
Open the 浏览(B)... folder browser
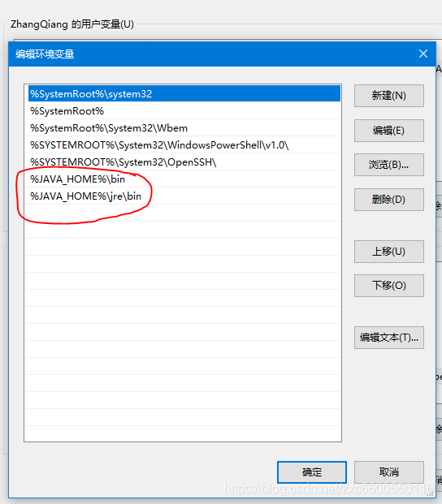point(389,165)
